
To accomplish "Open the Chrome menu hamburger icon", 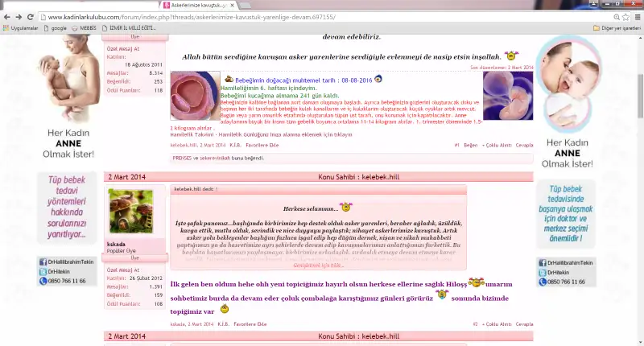I will [636, 16].
